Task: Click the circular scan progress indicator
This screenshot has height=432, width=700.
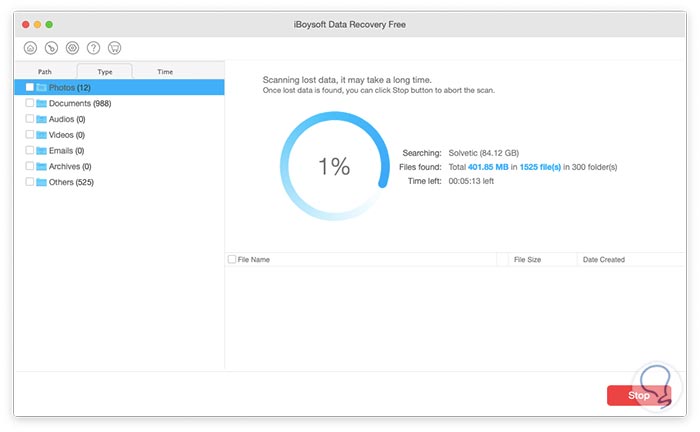Action: pyautogui.click(x=333, y=168)
